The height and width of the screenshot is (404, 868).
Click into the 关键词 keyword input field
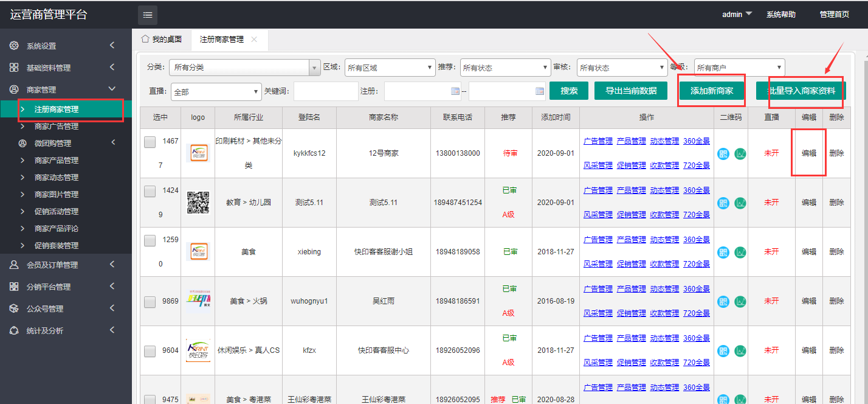[325, 91]
